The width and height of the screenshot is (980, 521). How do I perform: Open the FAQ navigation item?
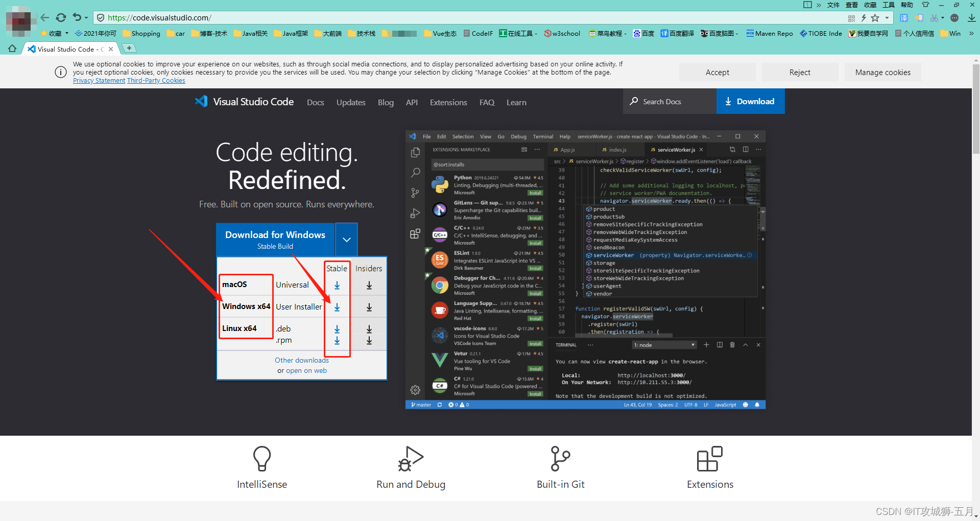tap(487, 103)
